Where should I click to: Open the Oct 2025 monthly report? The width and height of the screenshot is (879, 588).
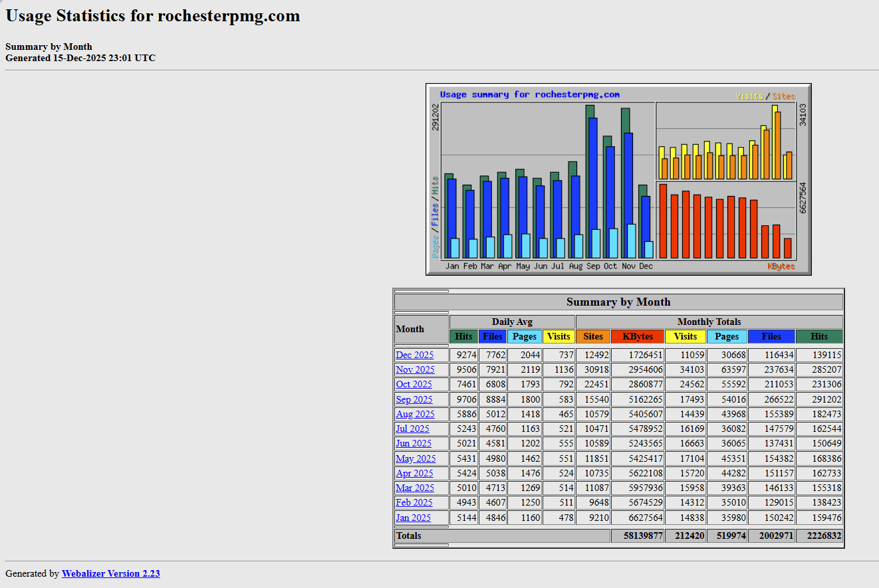tap(414, 384)
